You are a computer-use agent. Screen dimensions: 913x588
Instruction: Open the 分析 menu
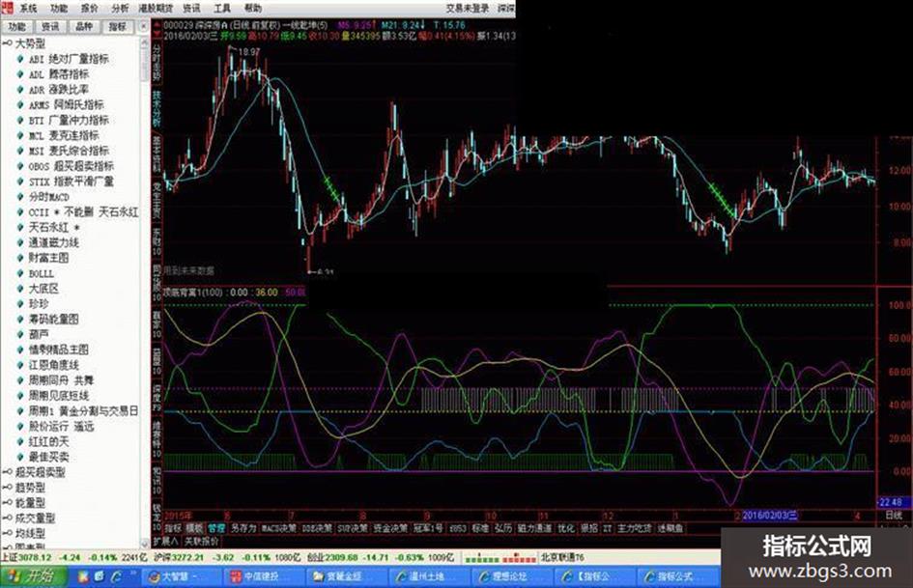tap(120, 8)
